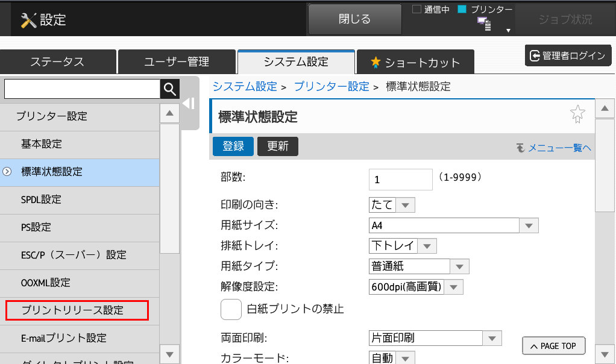Enable 白紙プリントの禁止 checkbox
Screen dimensions: 616x364
[231, 309]
